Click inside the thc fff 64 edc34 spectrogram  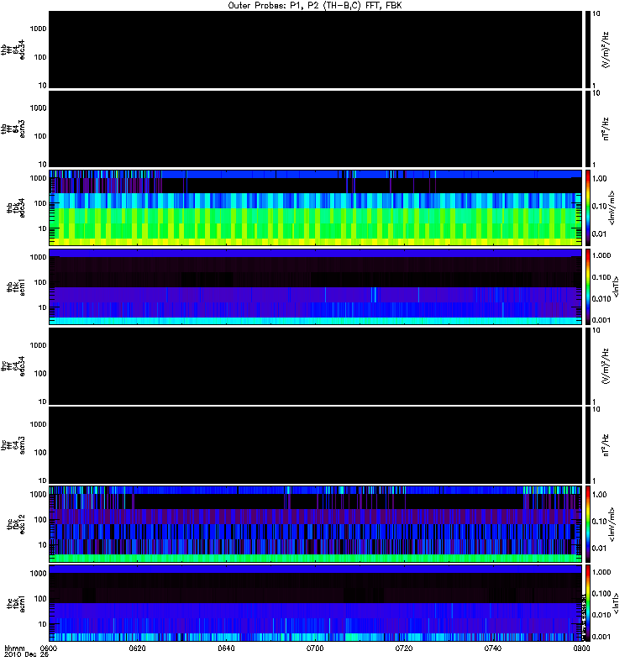click(315, 366)
